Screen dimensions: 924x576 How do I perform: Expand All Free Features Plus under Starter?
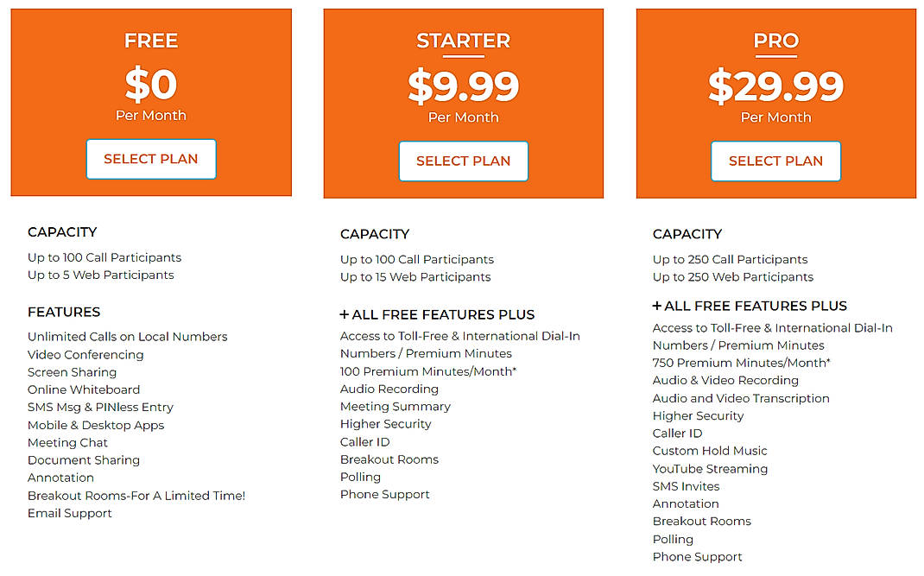coord(437,314)
